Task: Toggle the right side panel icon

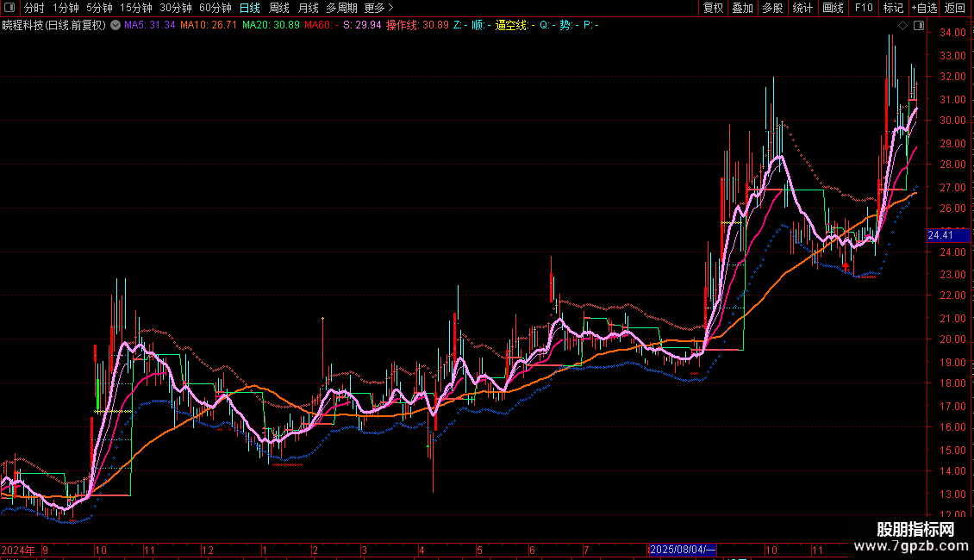Action: pos(919,26)
